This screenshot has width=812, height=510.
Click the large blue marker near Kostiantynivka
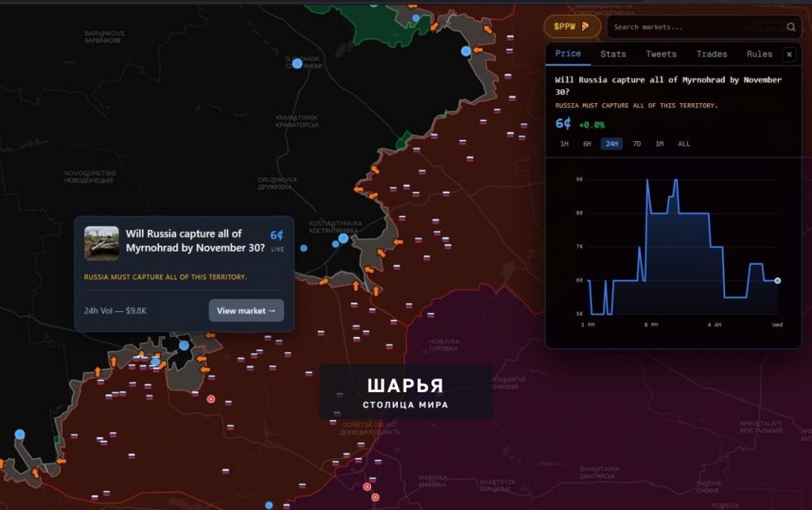coord(343,239)
